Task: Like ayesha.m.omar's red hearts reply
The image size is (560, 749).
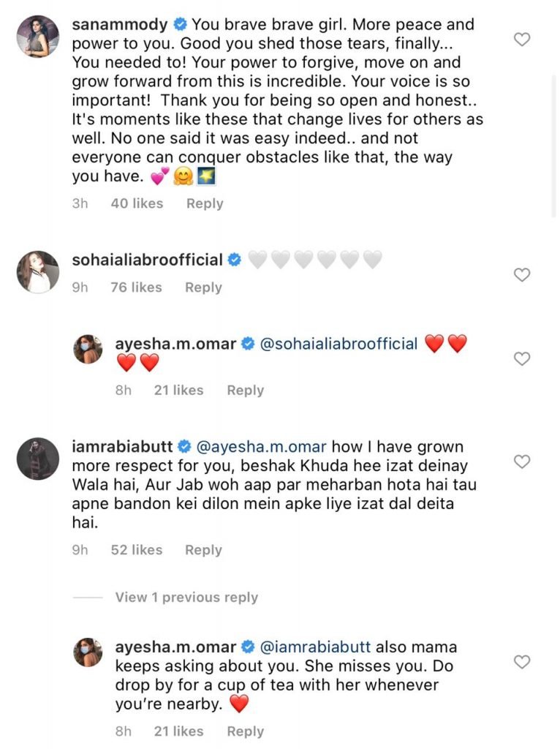Action: pyautogui.click(x=522, y=358)
